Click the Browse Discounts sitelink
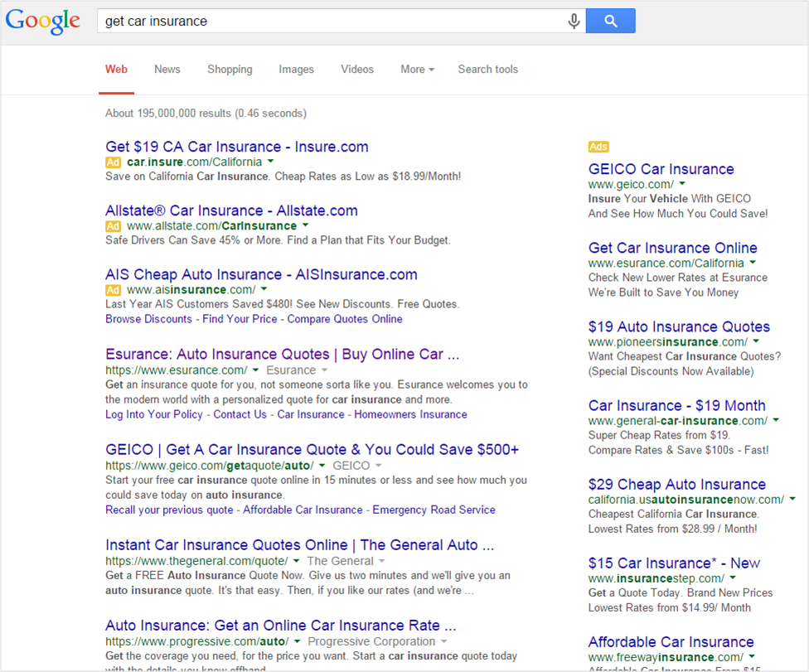The width and height of the screenshot is (809, 672). coord(148,319)
